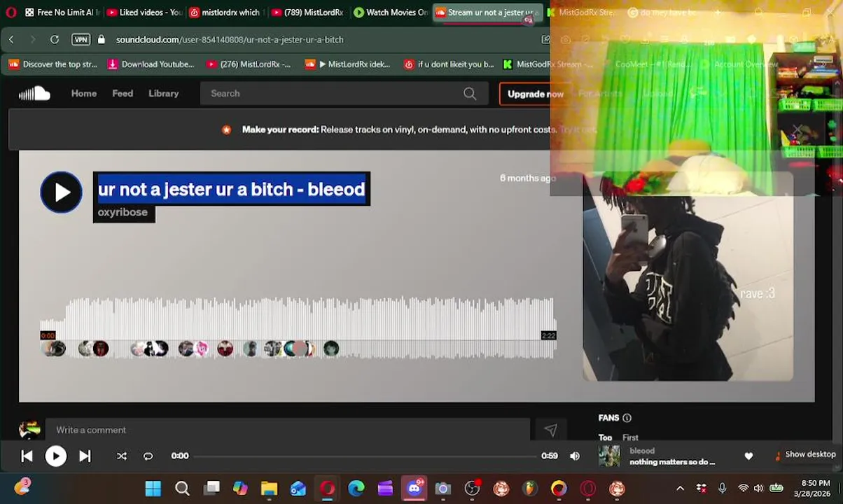The width and height of the screenshot is (843, 504).
Task: Switch to the (789) MistLordRx tab
Action: (x=307, y=13)
